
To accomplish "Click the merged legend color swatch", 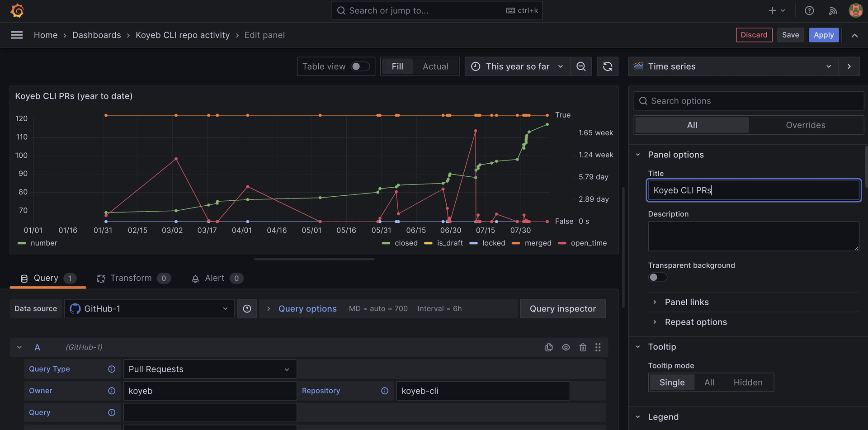I will 516,243.
